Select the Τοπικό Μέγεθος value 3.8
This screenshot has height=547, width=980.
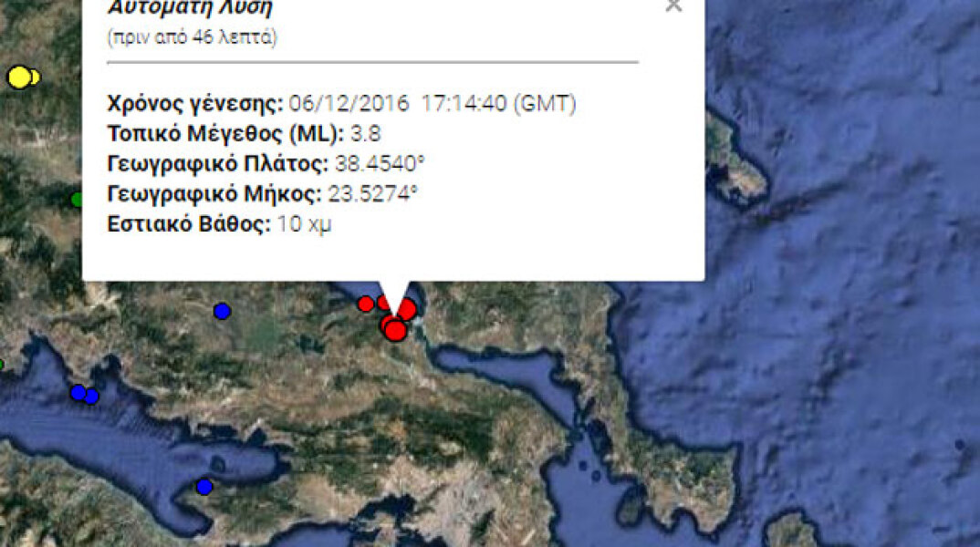coord(365,134)
